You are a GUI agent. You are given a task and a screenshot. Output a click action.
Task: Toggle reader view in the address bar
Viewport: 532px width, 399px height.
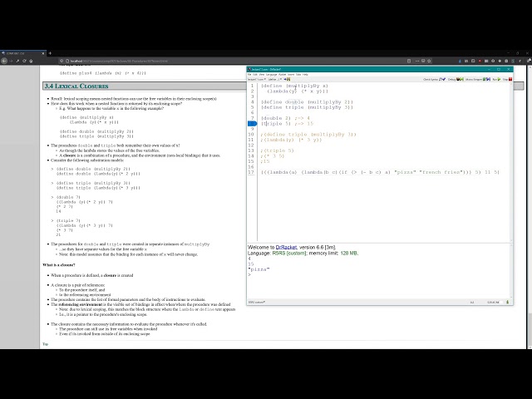click(409, 61)
